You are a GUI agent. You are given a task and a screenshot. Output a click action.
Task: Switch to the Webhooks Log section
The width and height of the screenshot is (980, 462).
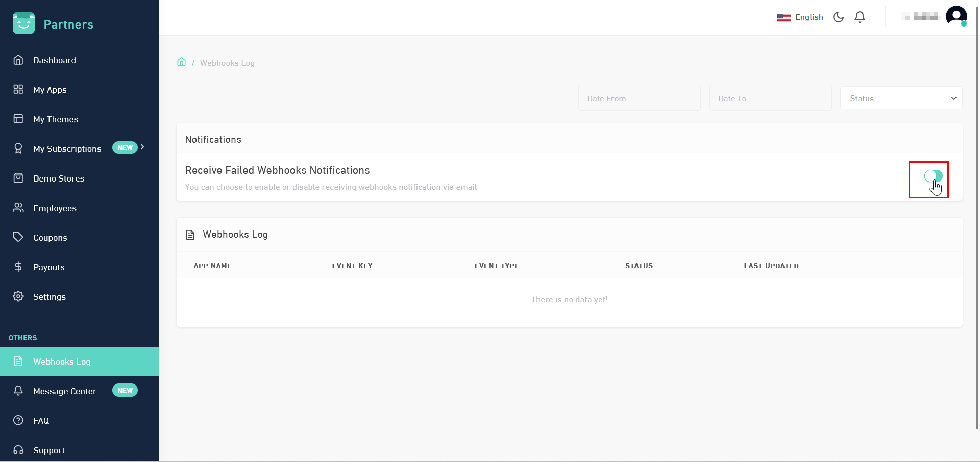click(61, 362)
